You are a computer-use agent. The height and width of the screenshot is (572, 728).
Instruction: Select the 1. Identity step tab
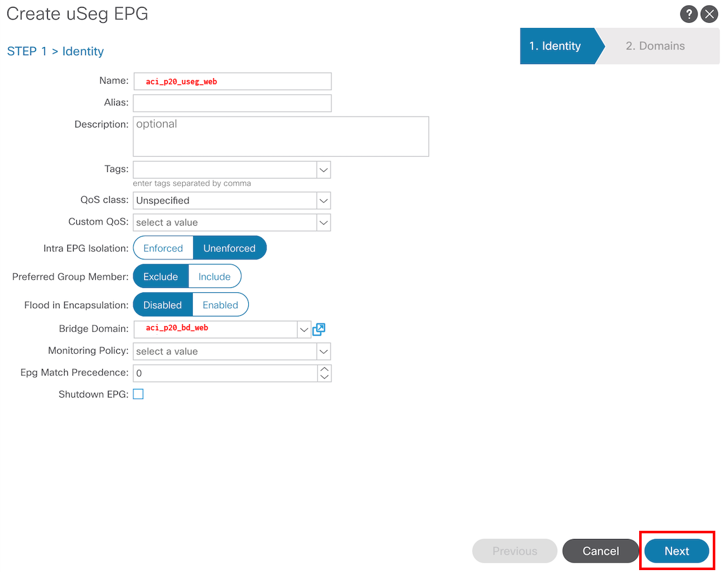click(555, 46)
